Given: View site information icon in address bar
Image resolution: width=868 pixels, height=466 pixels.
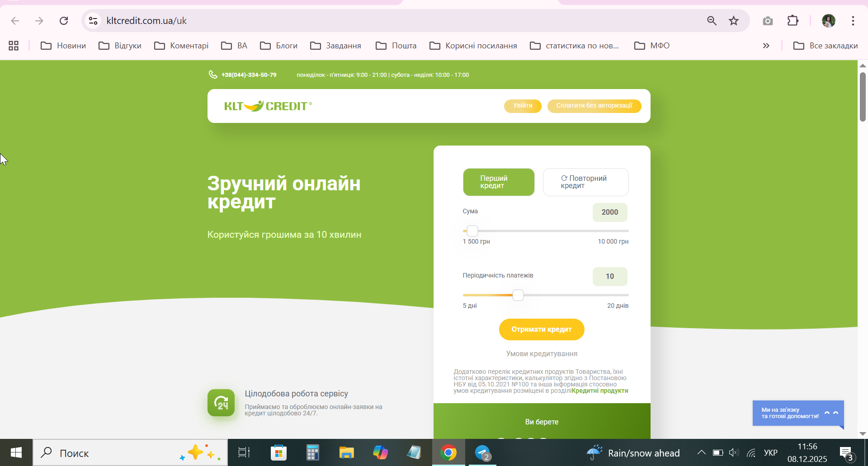Looking at the screenshot, I should pyautogui.click(x=93, y=21).
